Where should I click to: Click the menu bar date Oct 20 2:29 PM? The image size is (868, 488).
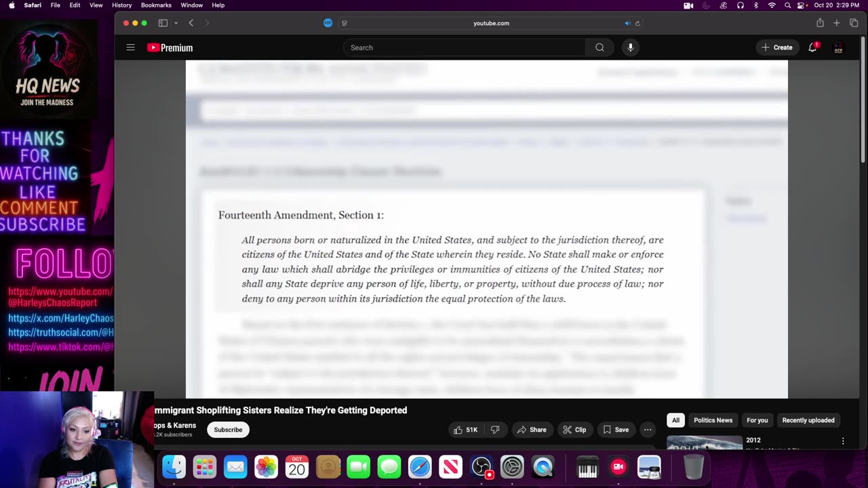[837, 5]
